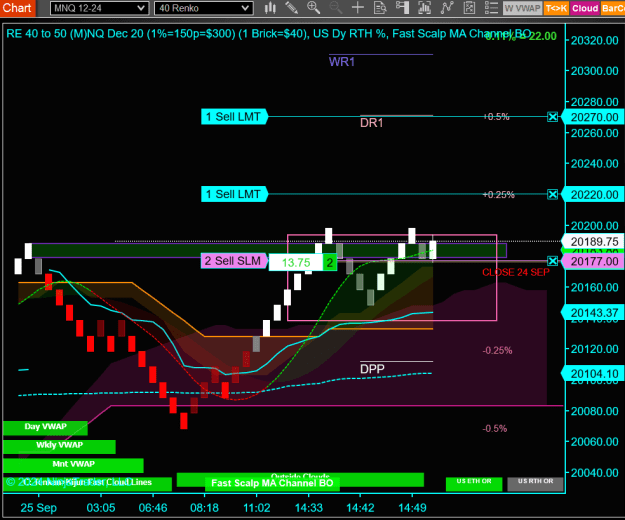This screenshot has height=520, width=625.
Task: Click the -0.25% level label
Action: point(497,351)
